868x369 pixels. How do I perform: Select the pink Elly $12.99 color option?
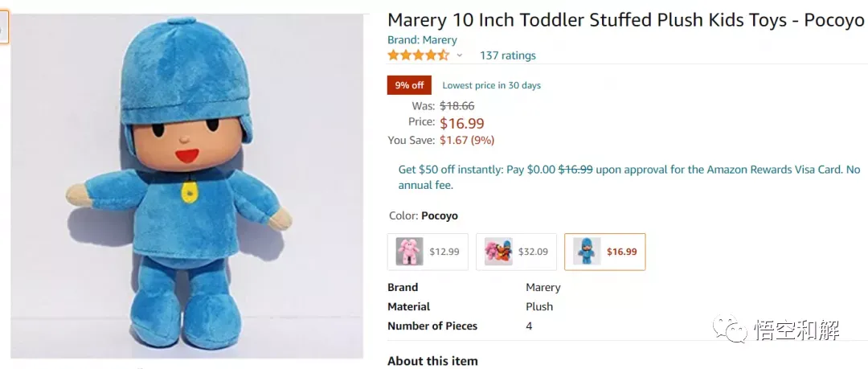[428, 252]
